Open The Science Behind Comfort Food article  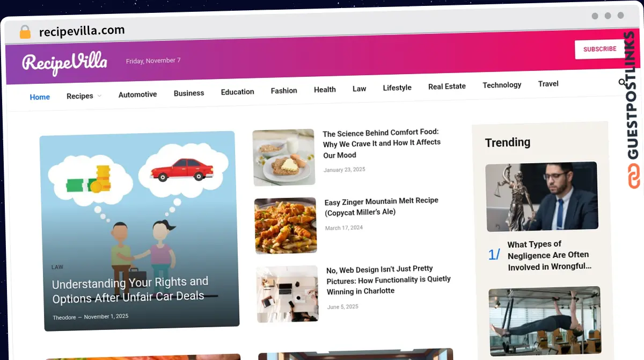(x=382, y=143)
